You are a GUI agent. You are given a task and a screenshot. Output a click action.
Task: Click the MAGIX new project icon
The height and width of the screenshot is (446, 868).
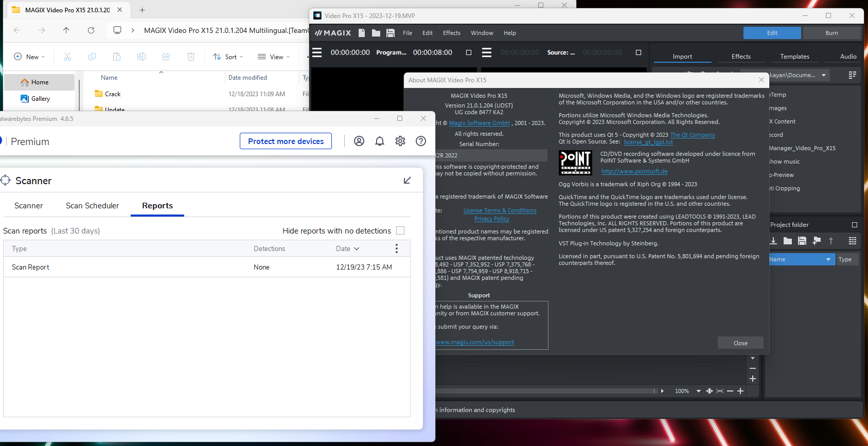pyautogui.click(x=362, y=33)
